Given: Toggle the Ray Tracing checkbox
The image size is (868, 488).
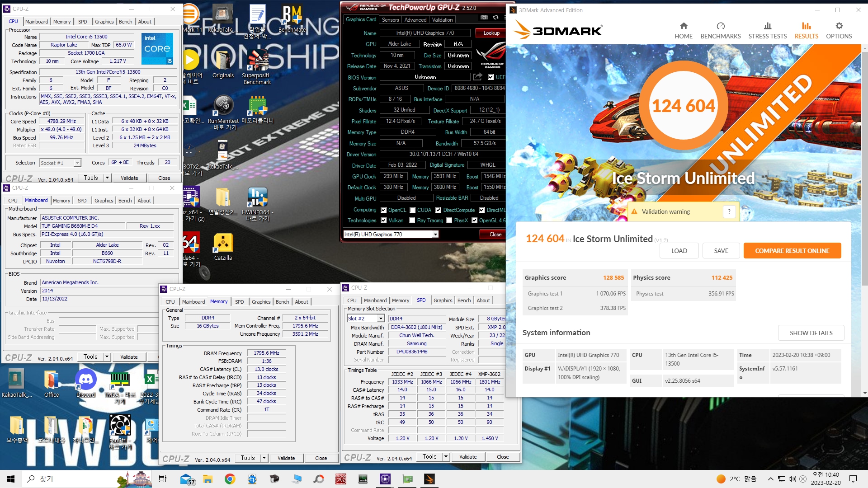Looking at the screenshot, I should tap(412, 221).
